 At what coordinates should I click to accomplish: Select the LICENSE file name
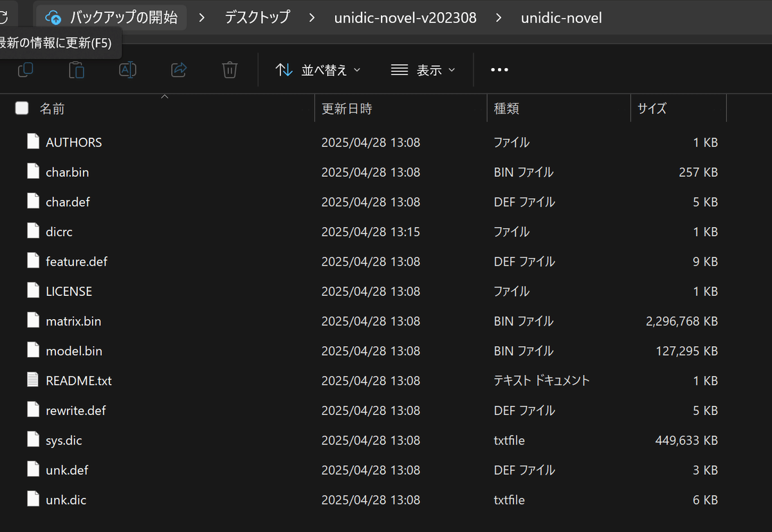(x=69, y=291)
